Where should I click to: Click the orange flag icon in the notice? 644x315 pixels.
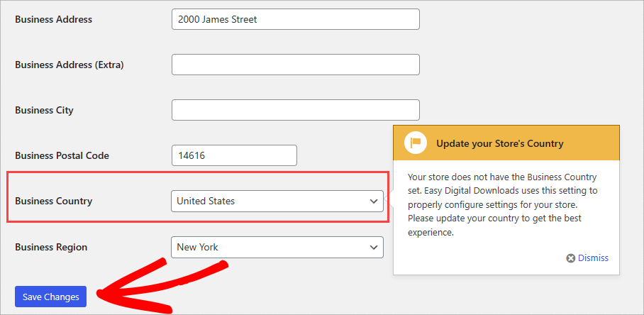coord(416,143)
